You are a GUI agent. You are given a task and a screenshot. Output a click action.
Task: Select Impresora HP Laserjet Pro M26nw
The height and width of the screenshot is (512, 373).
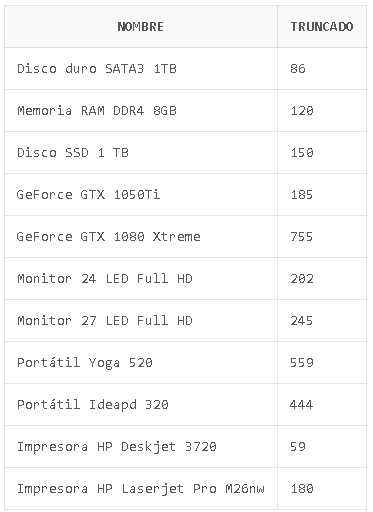tap(141, 489)
